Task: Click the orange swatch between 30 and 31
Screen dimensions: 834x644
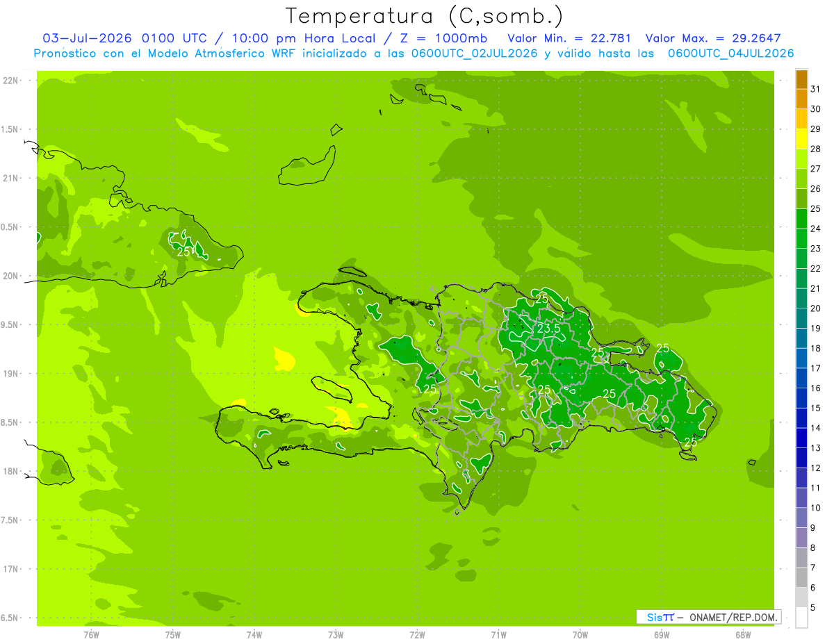Action: pos(801,99)
